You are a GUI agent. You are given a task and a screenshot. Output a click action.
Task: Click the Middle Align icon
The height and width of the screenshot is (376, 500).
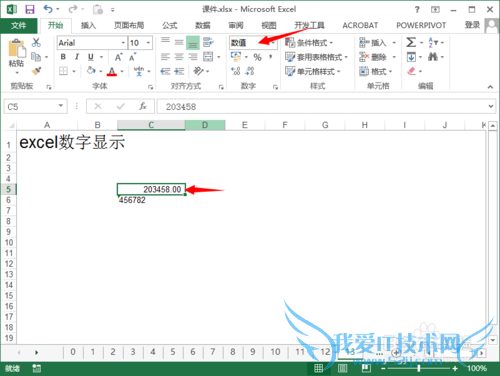pyautogui.click(x=179, y=42)
